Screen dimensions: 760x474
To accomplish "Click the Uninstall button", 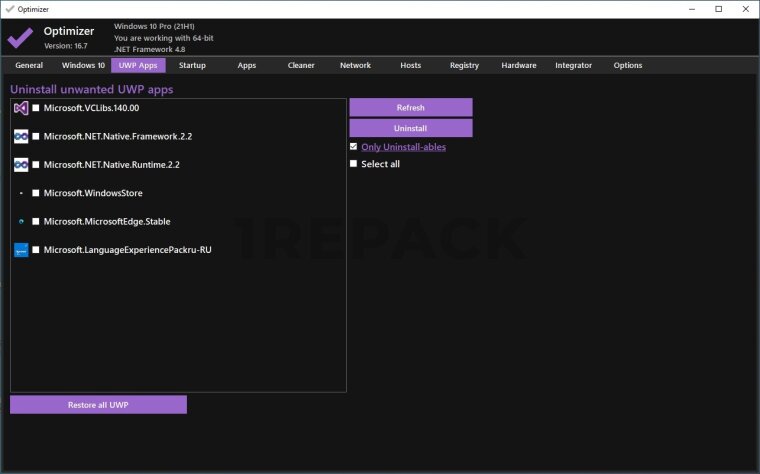I will pyautogui.click(x=410, y=128).
